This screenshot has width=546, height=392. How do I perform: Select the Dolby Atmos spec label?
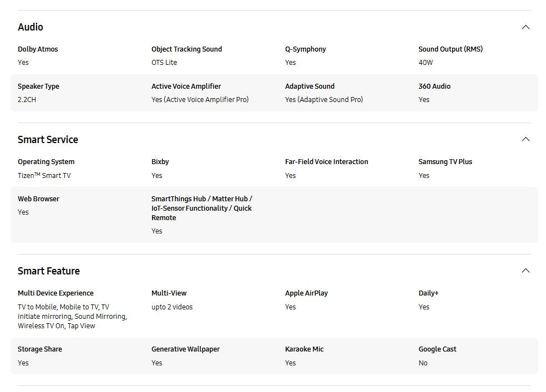tap(38, 49)
